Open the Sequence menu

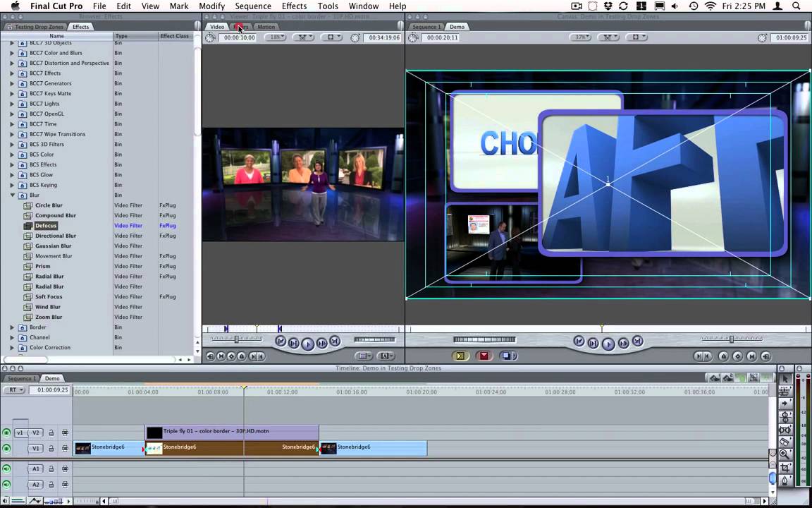(x=253, y=6)
